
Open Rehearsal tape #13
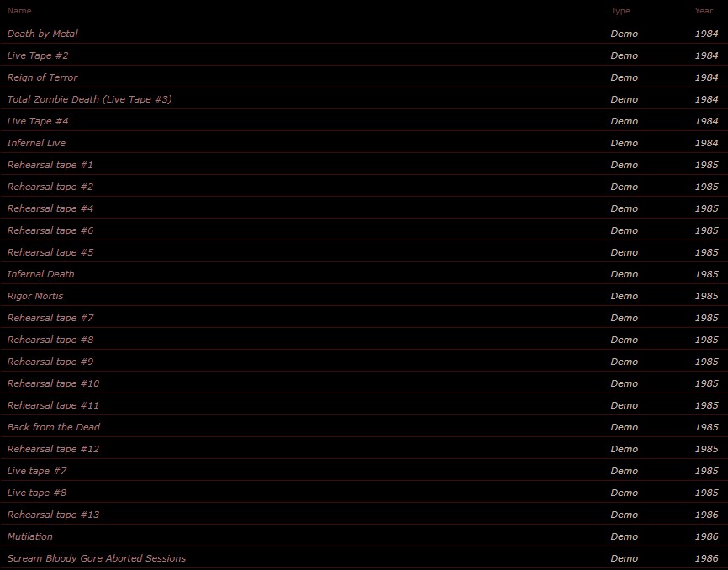coord(53,515)
